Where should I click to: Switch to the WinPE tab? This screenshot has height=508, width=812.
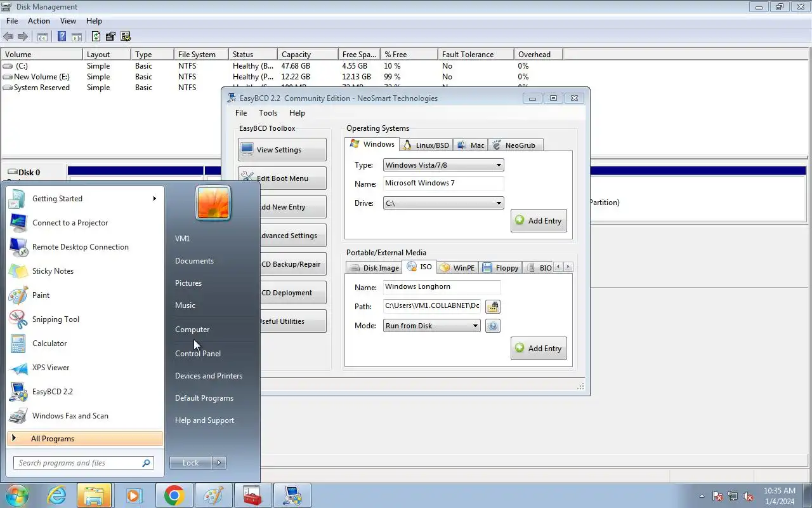pos(457,268)
